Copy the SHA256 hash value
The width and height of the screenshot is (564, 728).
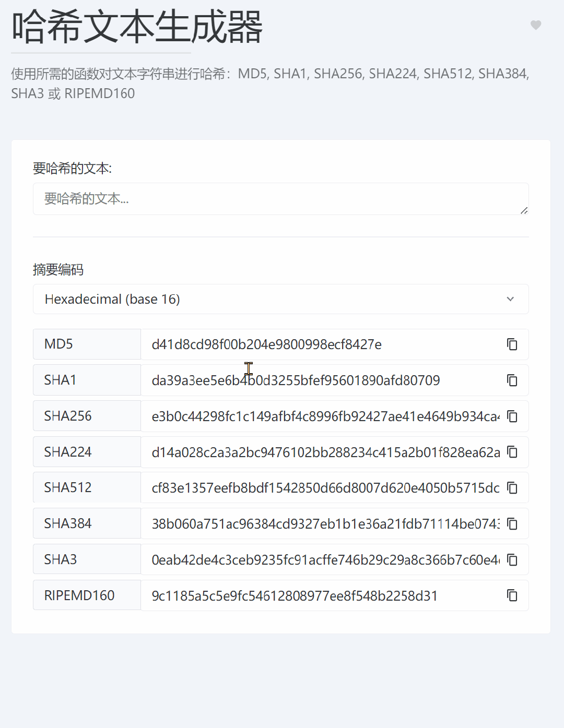pyautogui.click(x=512, y=416)
